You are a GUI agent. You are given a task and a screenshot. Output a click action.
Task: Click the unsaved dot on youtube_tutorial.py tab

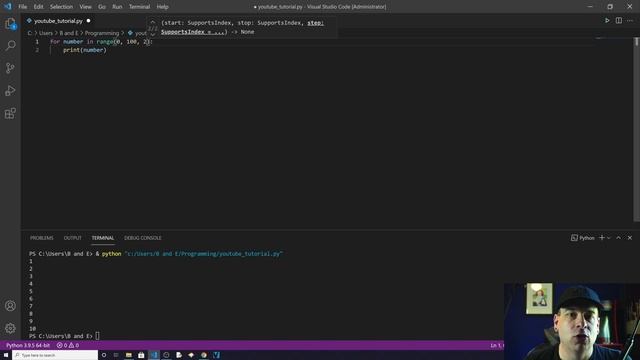point(89,21)
